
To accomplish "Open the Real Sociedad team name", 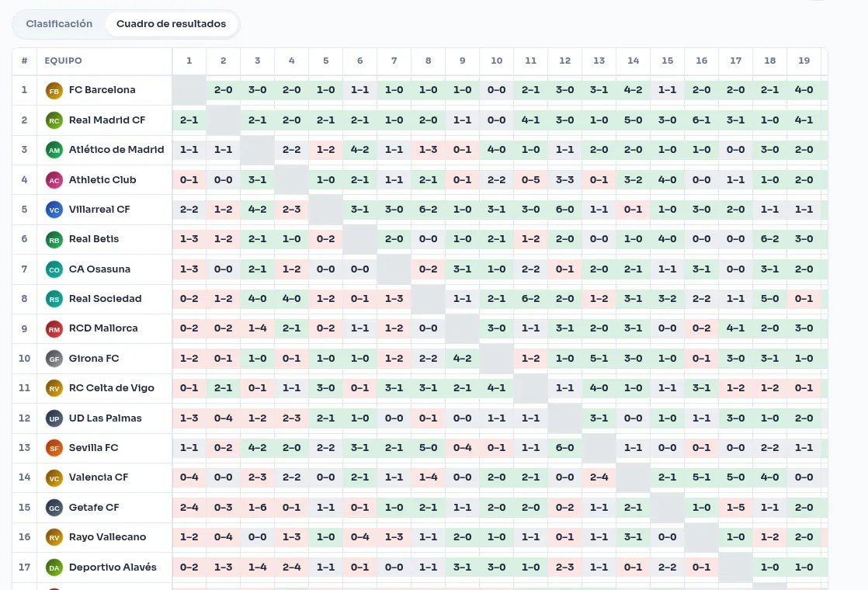I will (105, 298).
